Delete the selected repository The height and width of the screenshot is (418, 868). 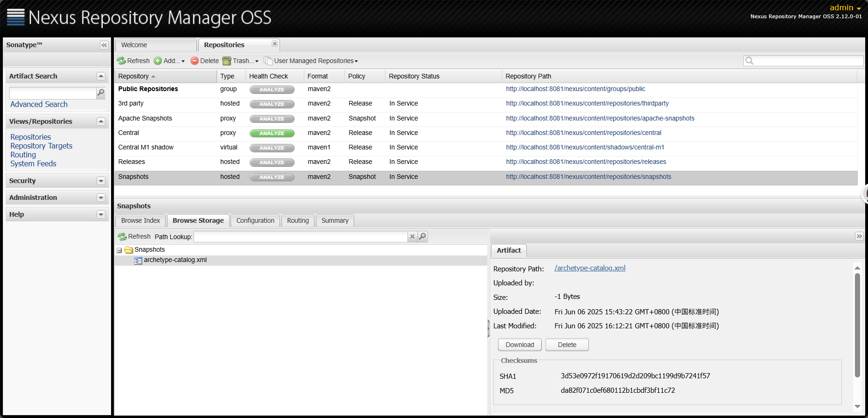(x=205, y=61)
